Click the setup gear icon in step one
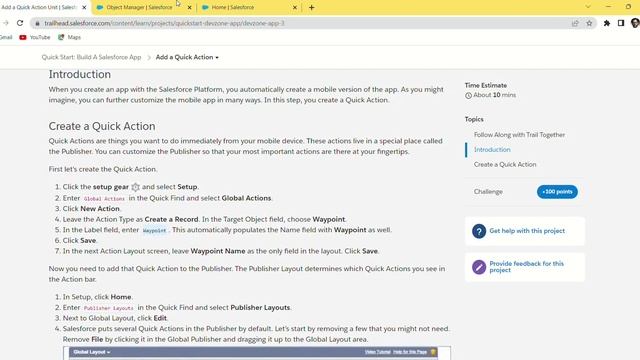 [x=136, y=187]
